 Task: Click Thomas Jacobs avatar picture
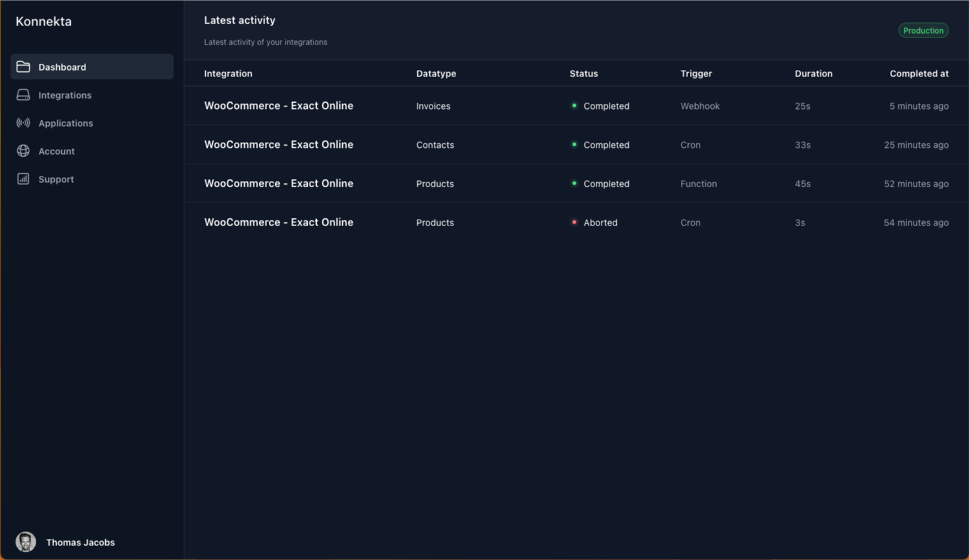pos(25,542)
